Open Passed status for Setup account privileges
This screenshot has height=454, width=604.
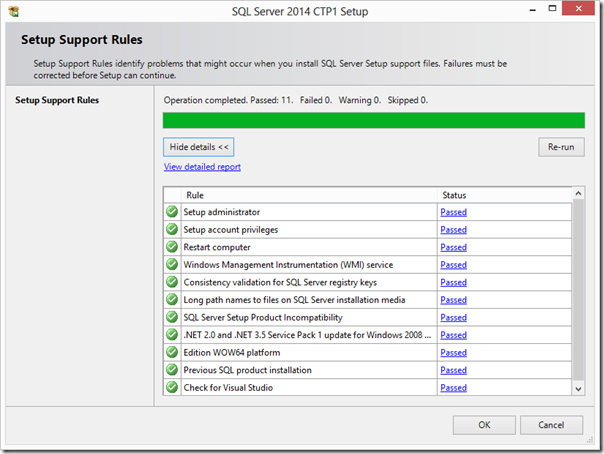pos(453,230)
